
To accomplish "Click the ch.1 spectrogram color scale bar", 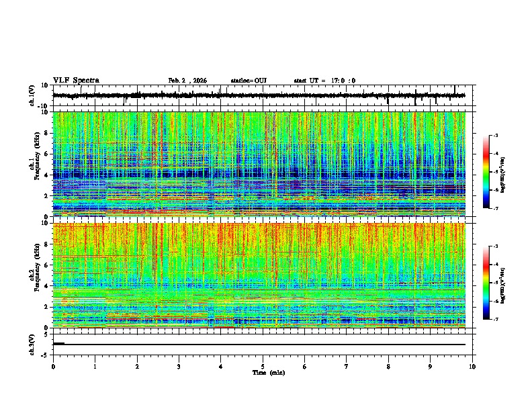I will coord(486,172).
